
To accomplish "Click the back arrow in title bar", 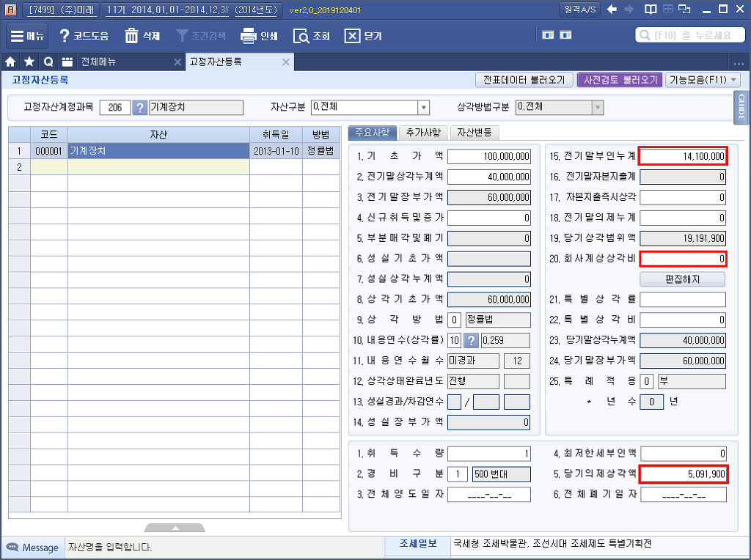I will [x=612, y=9].
